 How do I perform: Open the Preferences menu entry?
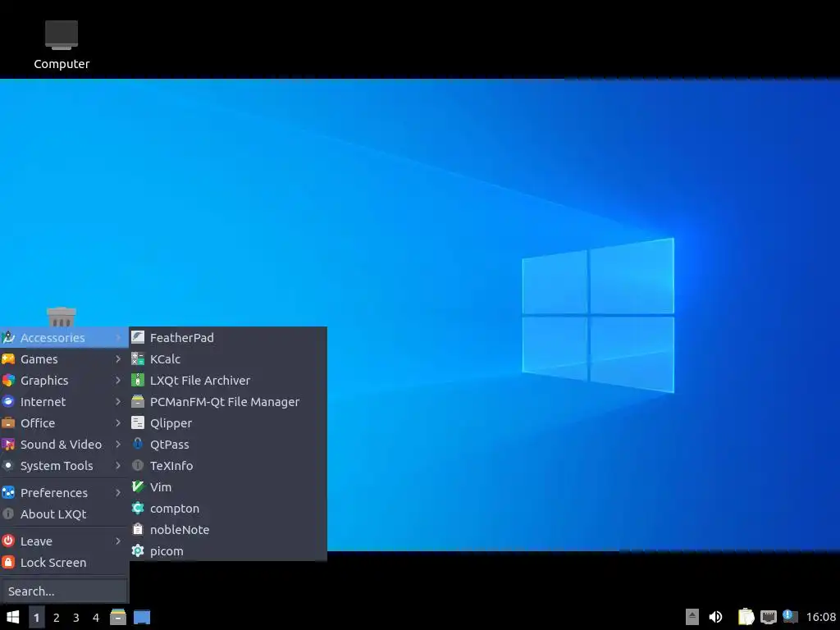64,493
